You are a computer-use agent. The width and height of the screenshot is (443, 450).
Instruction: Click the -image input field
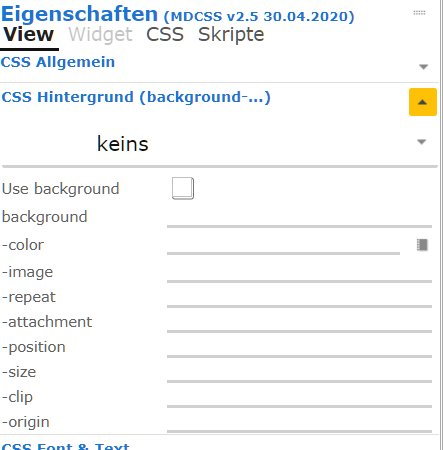[x=299, y=273]
